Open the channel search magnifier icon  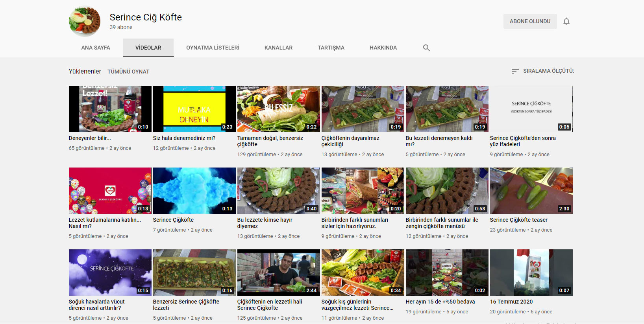coord(426,48)
